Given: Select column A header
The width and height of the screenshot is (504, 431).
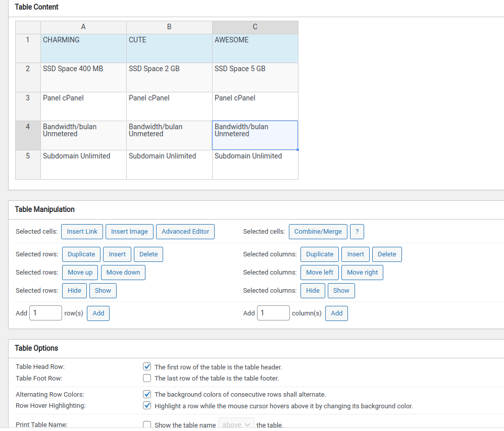Looking at the screenshot, I should [83, 27].
